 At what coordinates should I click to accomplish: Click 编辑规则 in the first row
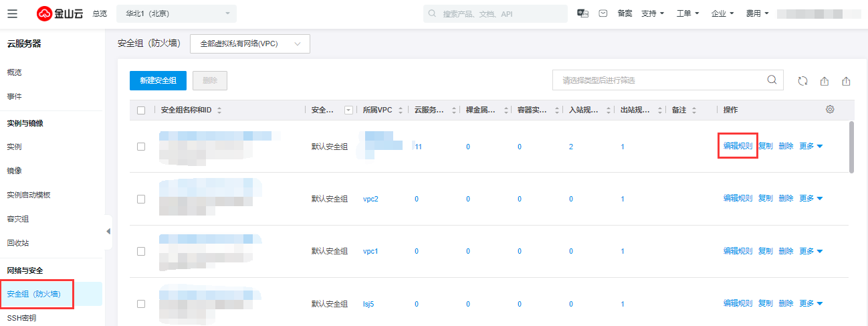coord(738,146)
